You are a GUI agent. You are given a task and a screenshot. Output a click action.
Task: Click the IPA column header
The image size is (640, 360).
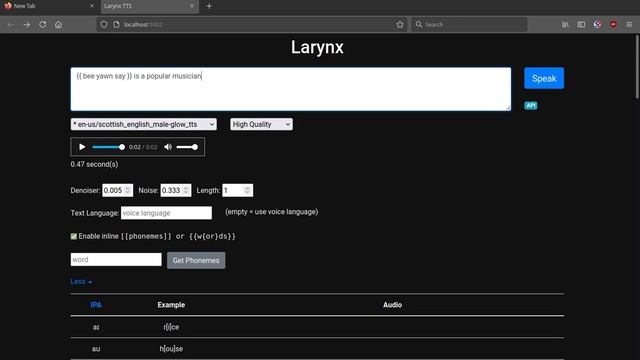96,305
